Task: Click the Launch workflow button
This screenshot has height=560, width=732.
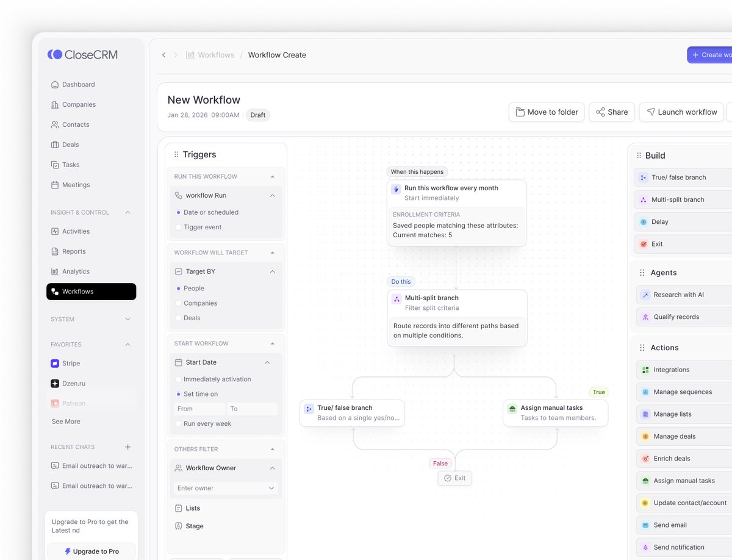Action: coord(681,112)
